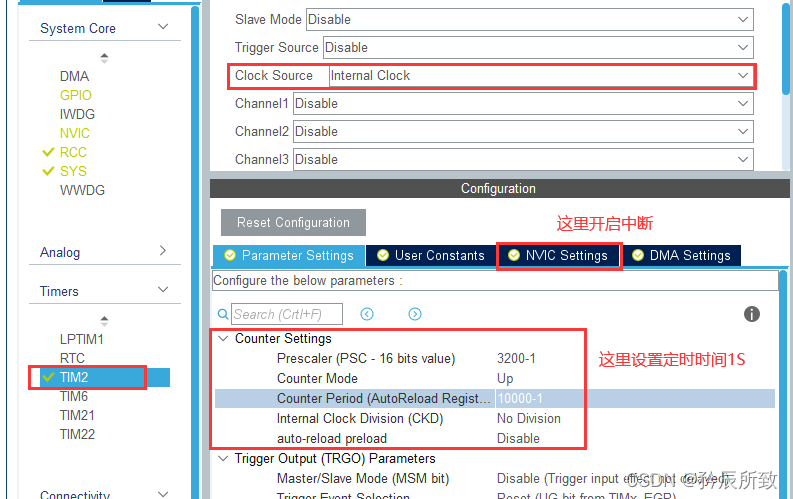793x499 pixels.
Task: Click auto-reload preload value Disable
Action: pos(518,438)
